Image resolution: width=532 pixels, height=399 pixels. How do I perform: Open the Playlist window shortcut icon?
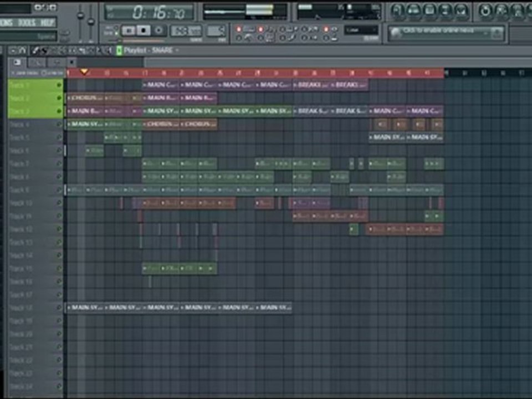click(x=397, y=11)
